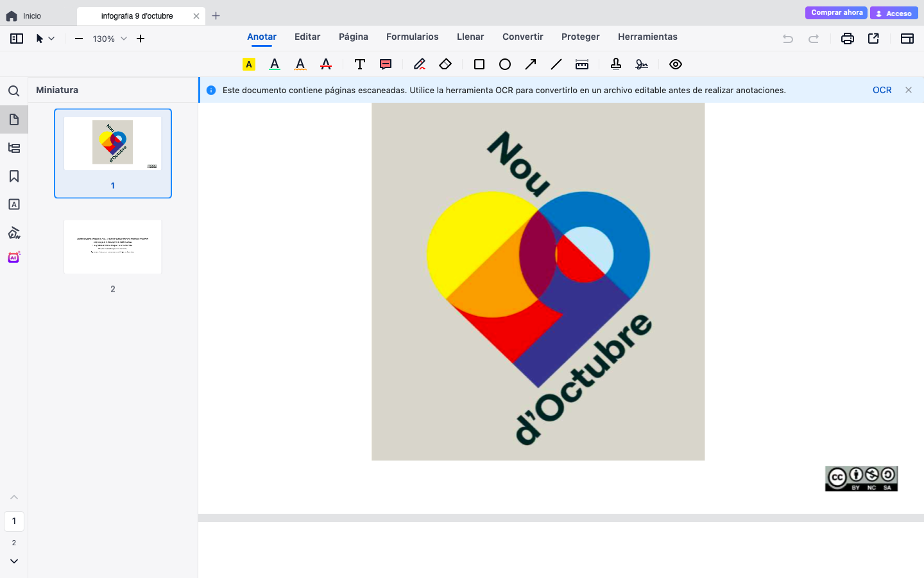Pick the rectangle shape tool

479,64
